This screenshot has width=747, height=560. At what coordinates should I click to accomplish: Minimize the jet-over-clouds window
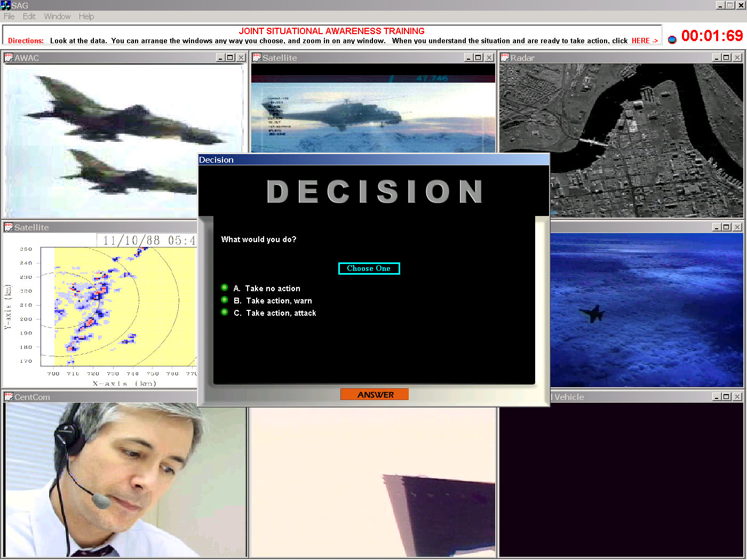click(x=717, y=227)
